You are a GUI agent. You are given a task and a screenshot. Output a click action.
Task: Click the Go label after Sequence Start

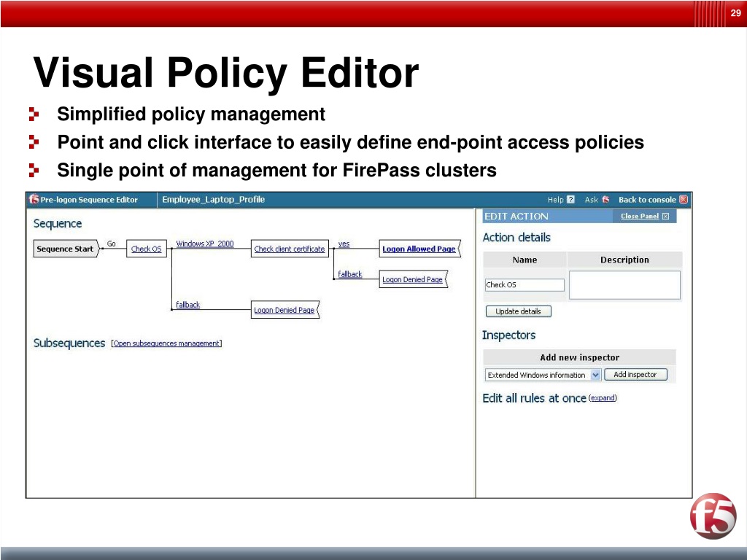pos(111,244)
